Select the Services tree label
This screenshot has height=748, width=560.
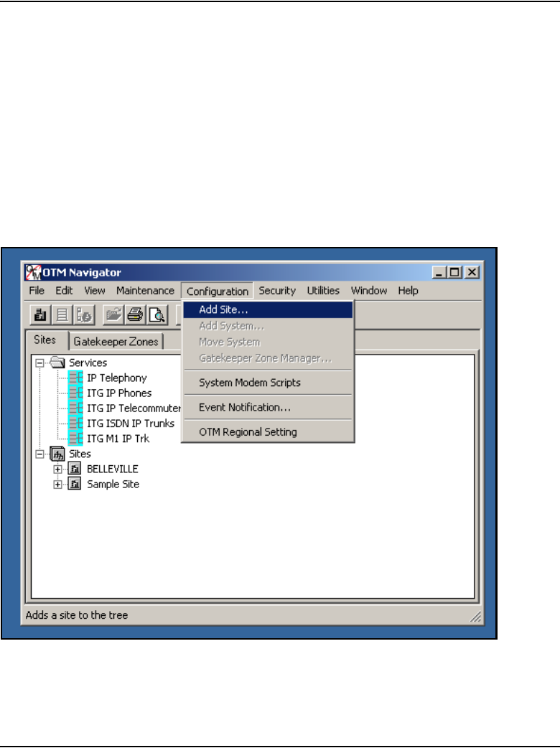88,363
